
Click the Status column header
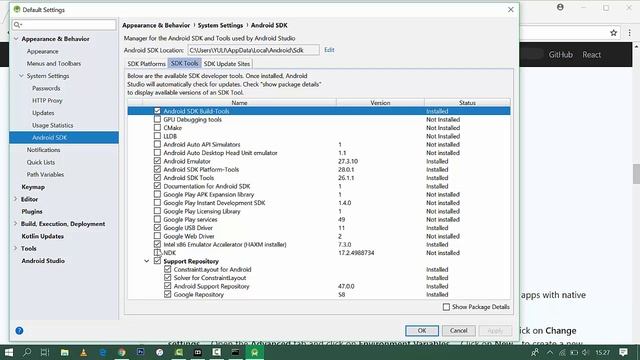pyautogui.click(x=467, y=103)
